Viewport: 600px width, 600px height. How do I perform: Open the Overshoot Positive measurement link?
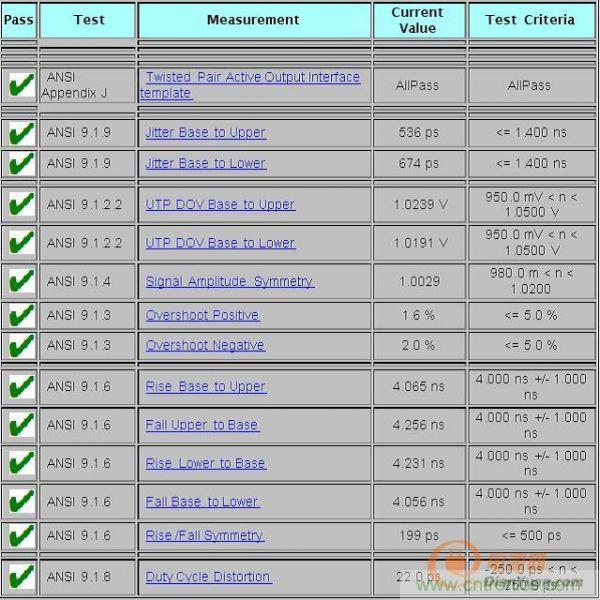(x=202, y=315)
